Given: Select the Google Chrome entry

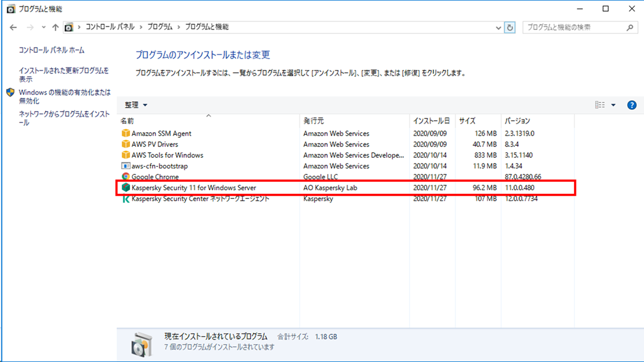Looking at the screenshot, I should tap(155, 177).
